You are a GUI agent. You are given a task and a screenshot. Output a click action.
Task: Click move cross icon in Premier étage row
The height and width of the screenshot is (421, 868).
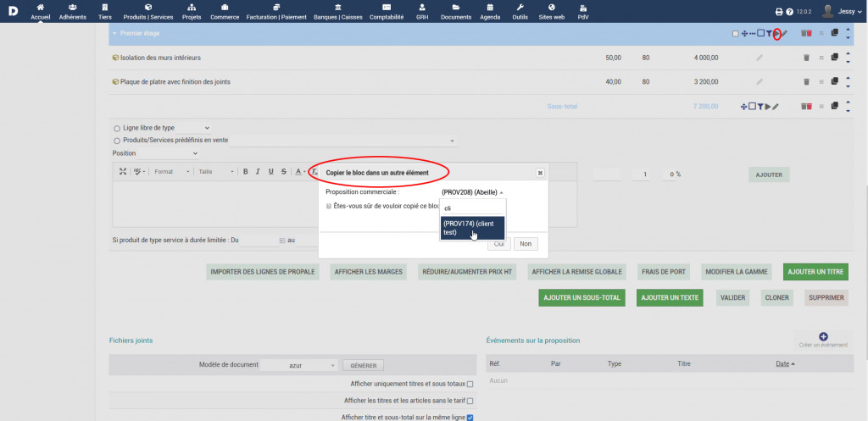[x=744, y=34]
